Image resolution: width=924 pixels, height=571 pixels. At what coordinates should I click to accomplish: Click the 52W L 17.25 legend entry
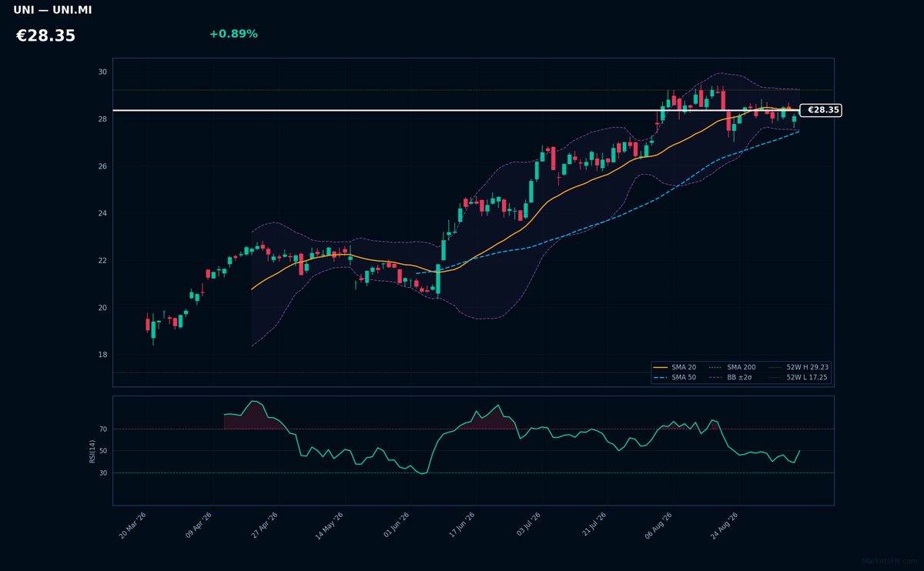(x=798, y=378)
